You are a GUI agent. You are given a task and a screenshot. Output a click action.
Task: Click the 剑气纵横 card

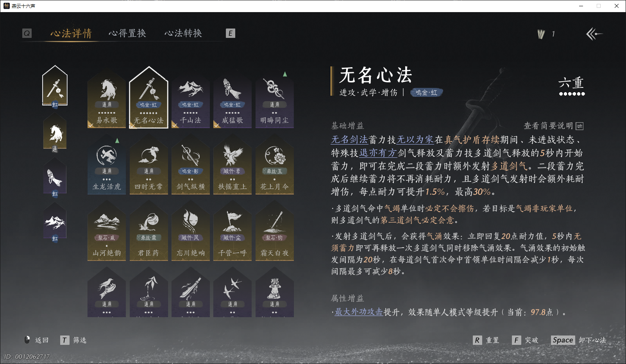[x=191, y=164]
